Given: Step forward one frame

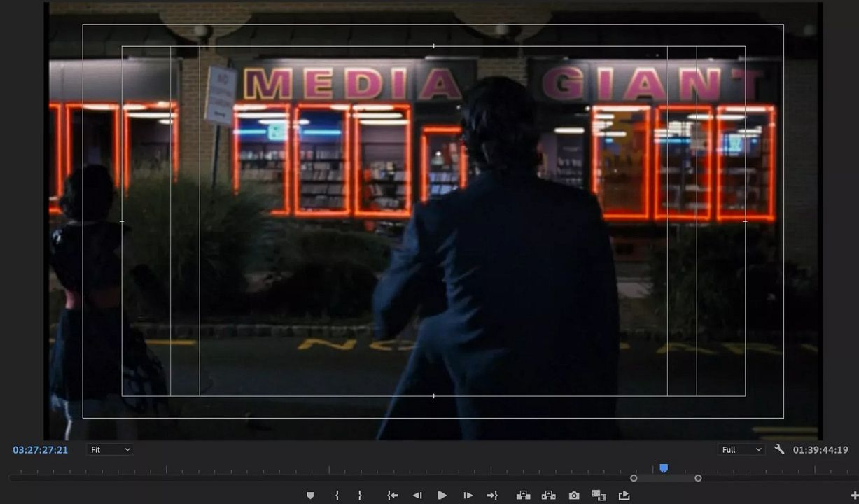Looking at the screenshot, I should 468,495.
